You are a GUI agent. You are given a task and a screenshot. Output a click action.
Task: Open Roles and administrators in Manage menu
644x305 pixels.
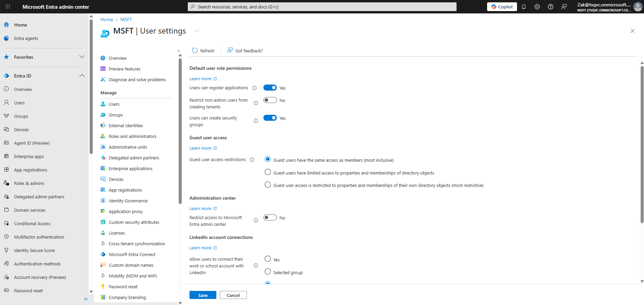[x=132, y=136]
